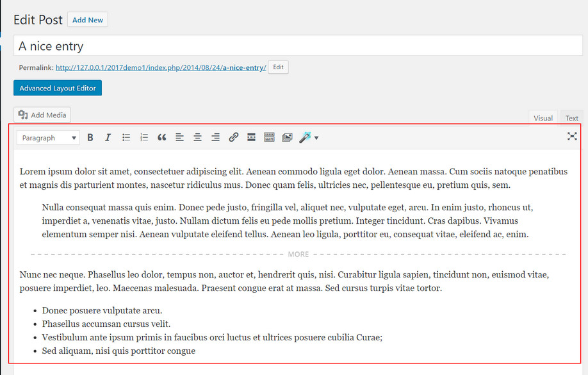Viewport: 588px width, 375px height.
Task: Click the Add Media button
Action: pyautogui.click(x=42, y=115)
